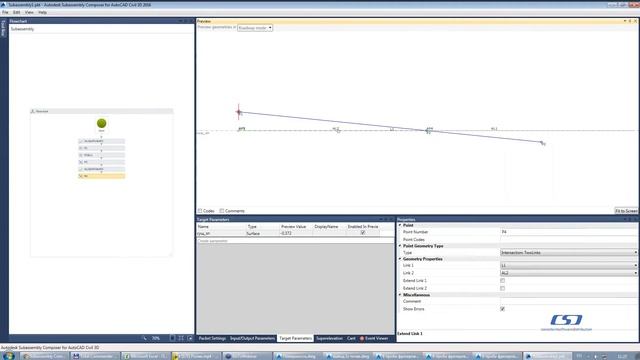
Task: Enable the Extend Link 1 checkbox
Action: [x=502, y=280]
